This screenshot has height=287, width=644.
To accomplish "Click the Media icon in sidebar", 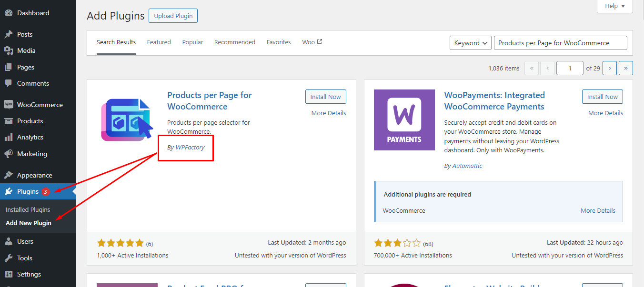I will (9, 50).
